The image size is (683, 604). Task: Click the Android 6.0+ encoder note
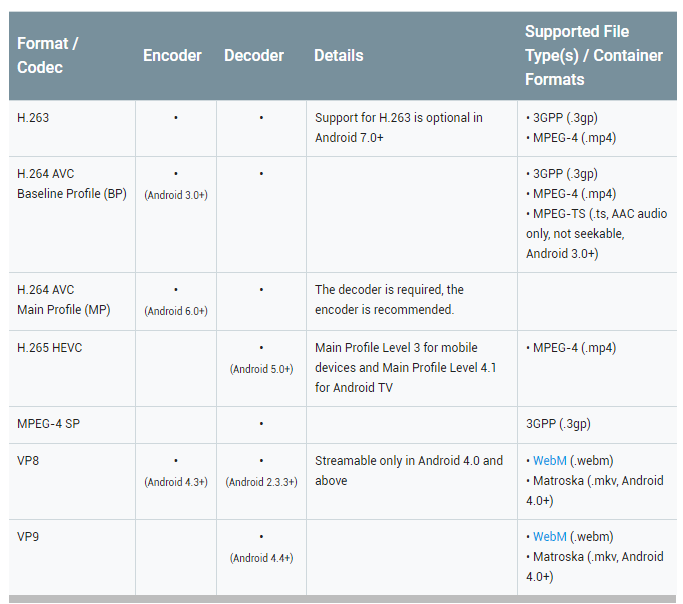tap(176, 311)
